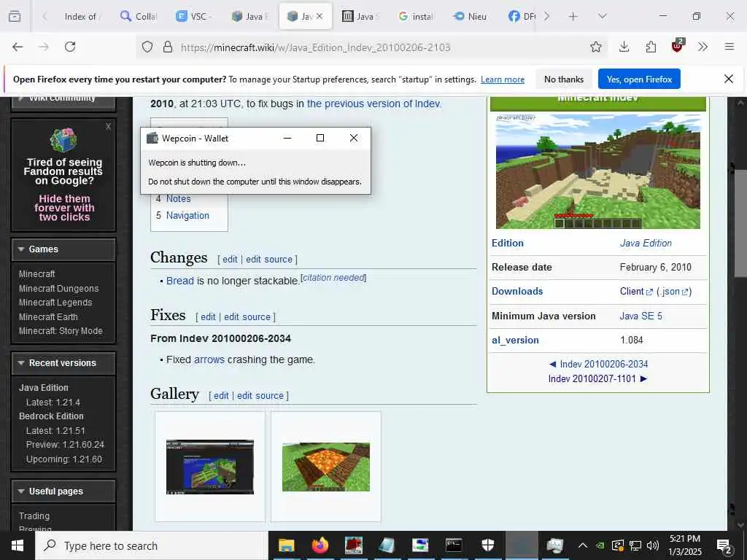
Task: Jump to Navigation in contents
Action: [x=187, y=215]
